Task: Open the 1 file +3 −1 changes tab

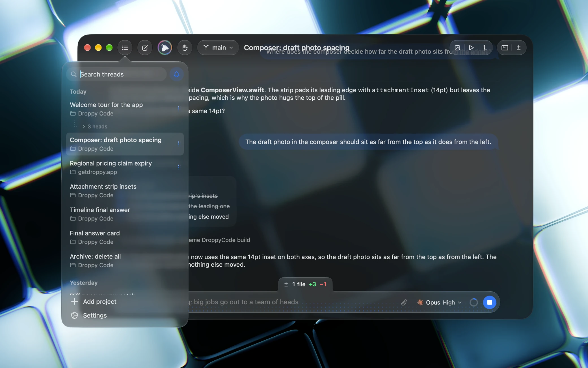Action: tap(305, 284)
